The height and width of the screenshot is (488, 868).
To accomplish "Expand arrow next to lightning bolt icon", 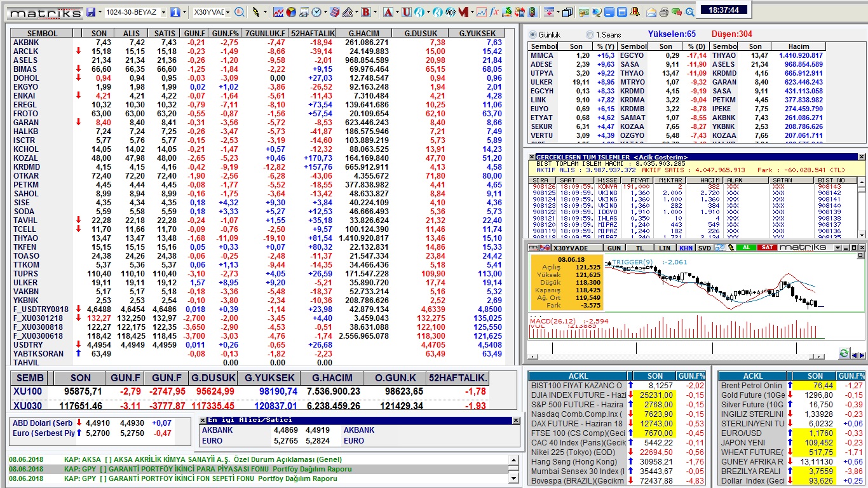I will point(265,12).
